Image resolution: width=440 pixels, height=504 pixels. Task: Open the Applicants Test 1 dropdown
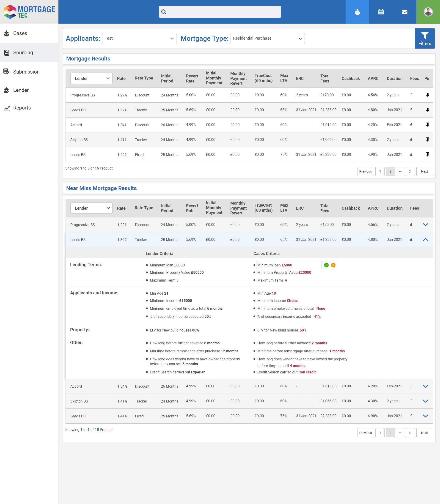pyautogui.click(x=139, y=38)
